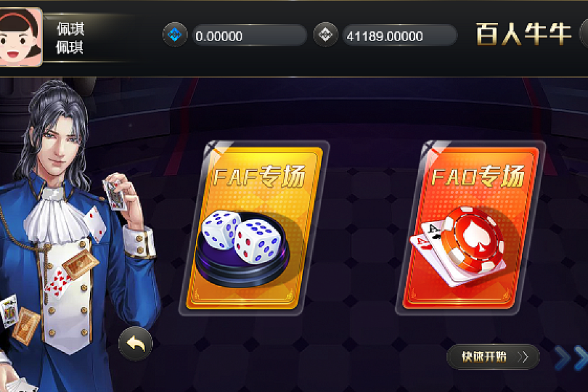Image resolution: width=588 pixels, height=392 pixels.
Task: Open the FAF专场 room title
Action: point(259,176)
